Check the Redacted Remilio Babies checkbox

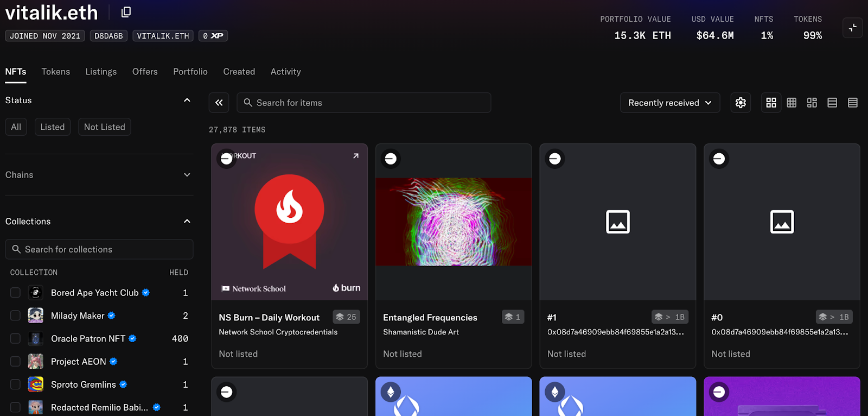pos(15,407)
